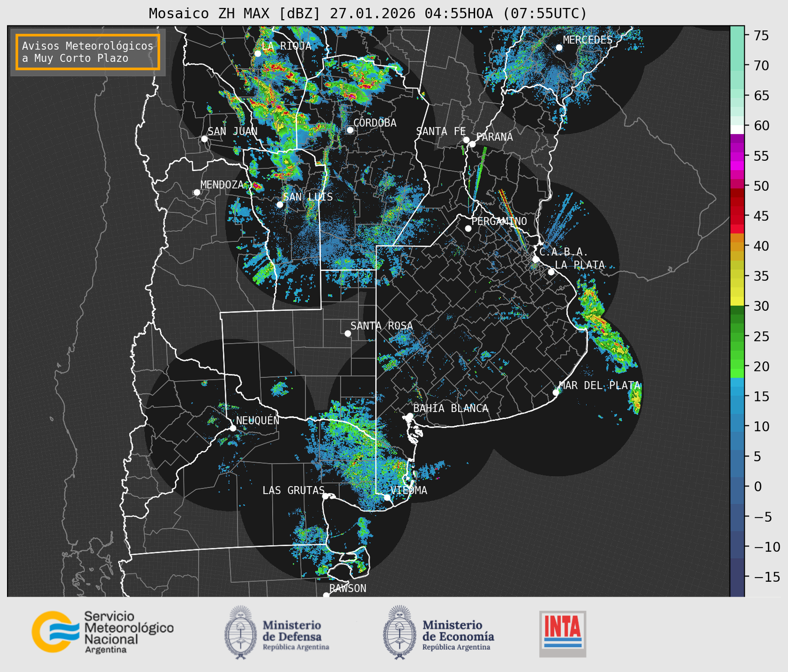Open Avisos Meteorológicos a Muy Corto Plazo
Viewport: 788px width, 672px height.
(88, 52)
